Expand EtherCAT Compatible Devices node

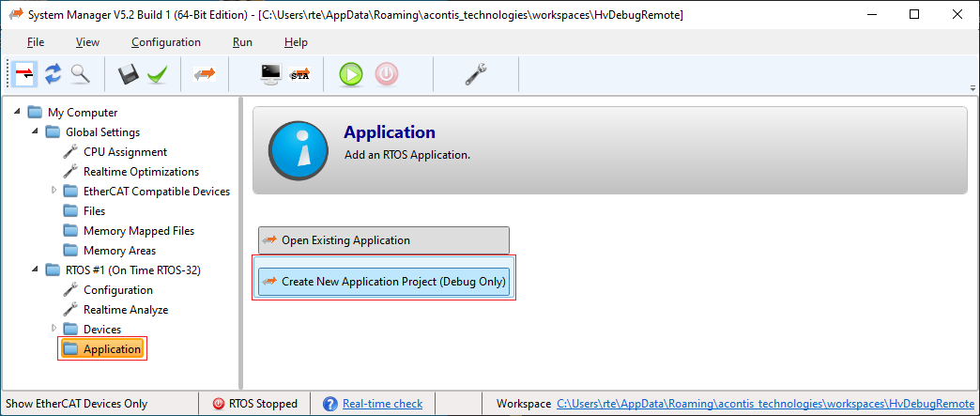tap(54, 191)
